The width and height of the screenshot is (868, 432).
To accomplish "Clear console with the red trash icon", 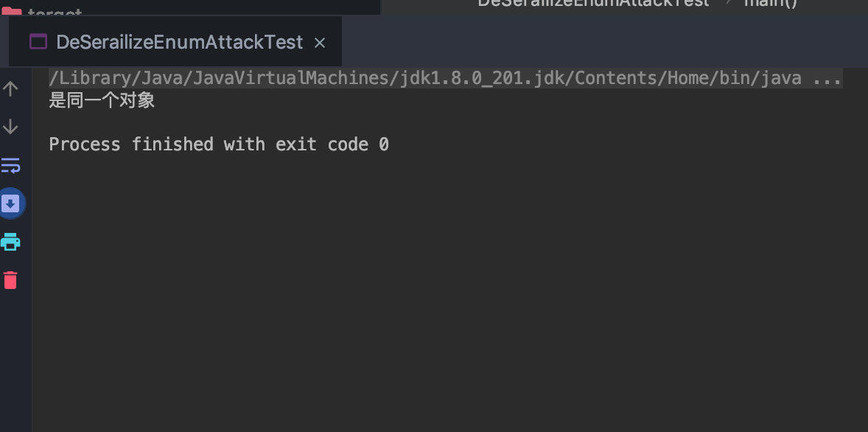I will click(10, 279).
